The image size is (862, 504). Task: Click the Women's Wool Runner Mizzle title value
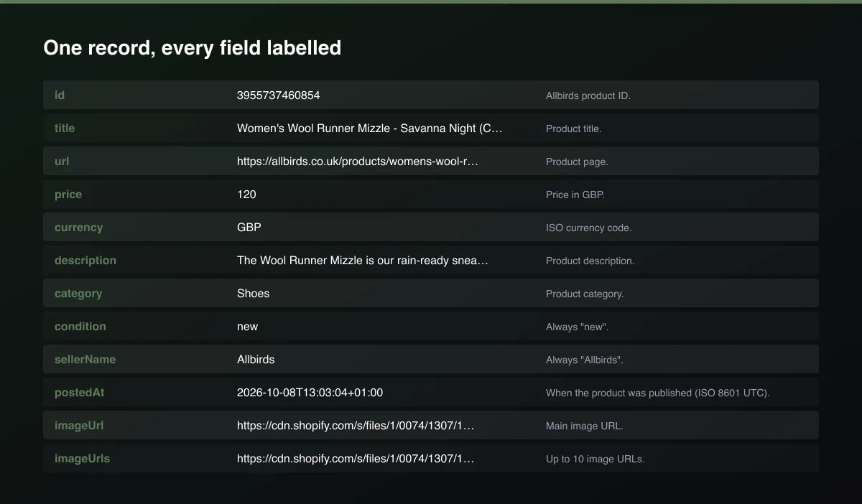pyautogui.click(x=370, y=128)
